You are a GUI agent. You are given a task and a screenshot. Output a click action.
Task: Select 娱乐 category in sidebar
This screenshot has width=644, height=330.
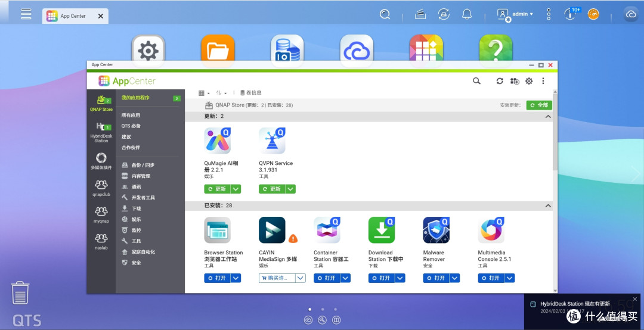coord(131,220)
